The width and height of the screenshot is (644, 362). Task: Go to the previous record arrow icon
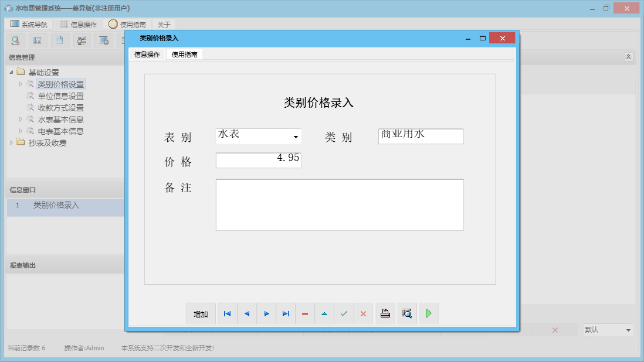pyautogui.click(x=247, y=313)
